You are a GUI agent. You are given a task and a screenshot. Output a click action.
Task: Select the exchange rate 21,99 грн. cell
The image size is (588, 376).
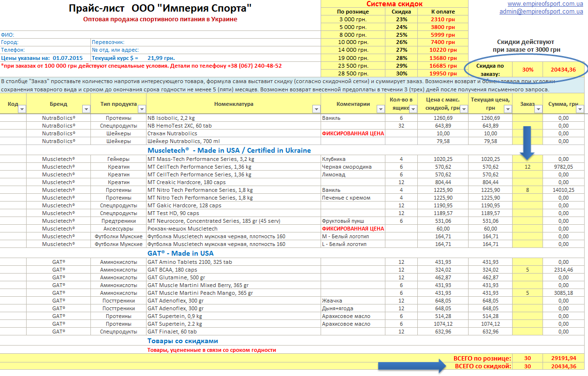click(x=161, y=58)
